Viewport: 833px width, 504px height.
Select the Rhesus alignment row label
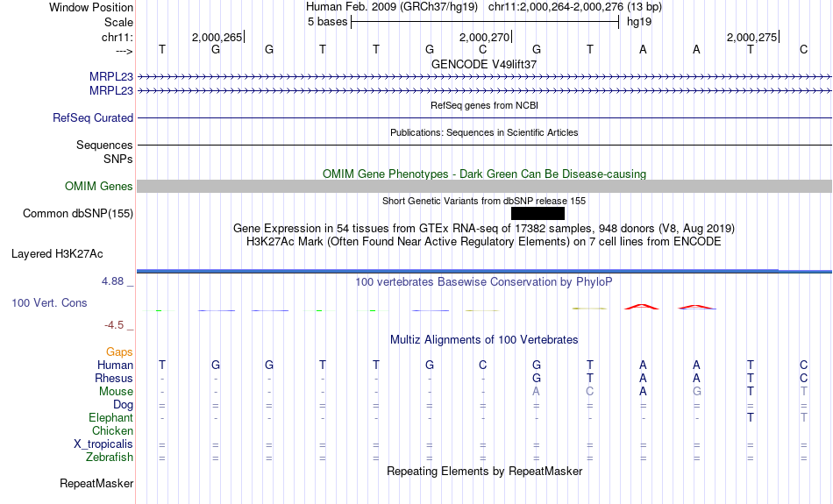pos(114,378)
